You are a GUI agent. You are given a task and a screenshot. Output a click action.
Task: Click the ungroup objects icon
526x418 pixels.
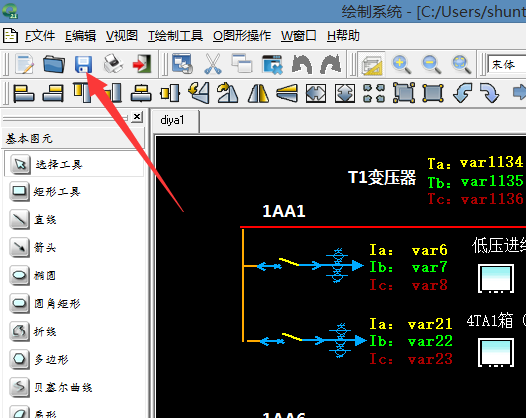pos(433,93)
